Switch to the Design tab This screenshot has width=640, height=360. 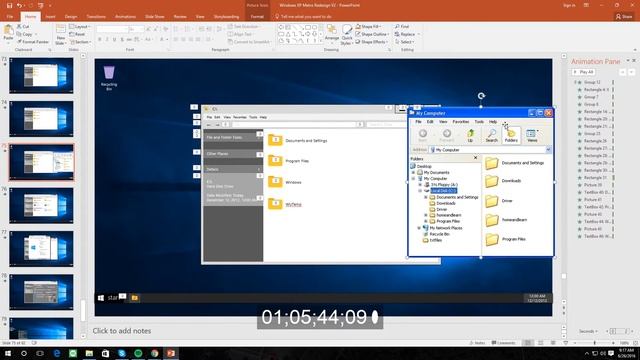71,17
